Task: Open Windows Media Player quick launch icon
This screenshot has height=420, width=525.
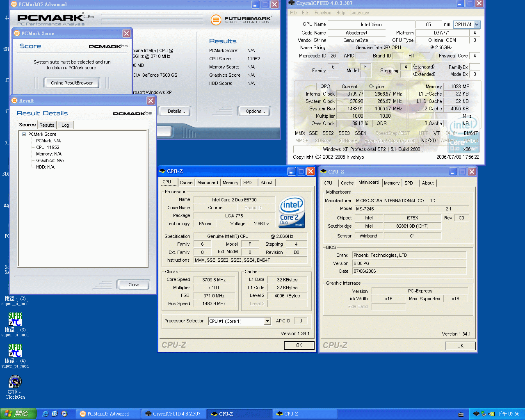Action: pyautogui.click(x=64, y=414)
